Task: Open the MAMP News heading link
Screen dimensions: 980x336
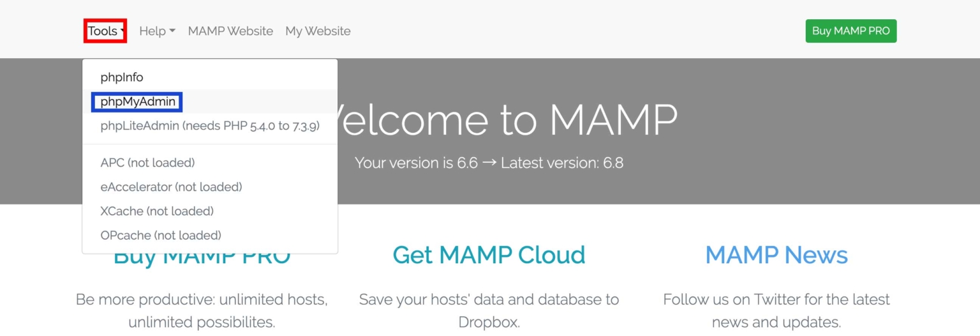Action: 776,255
